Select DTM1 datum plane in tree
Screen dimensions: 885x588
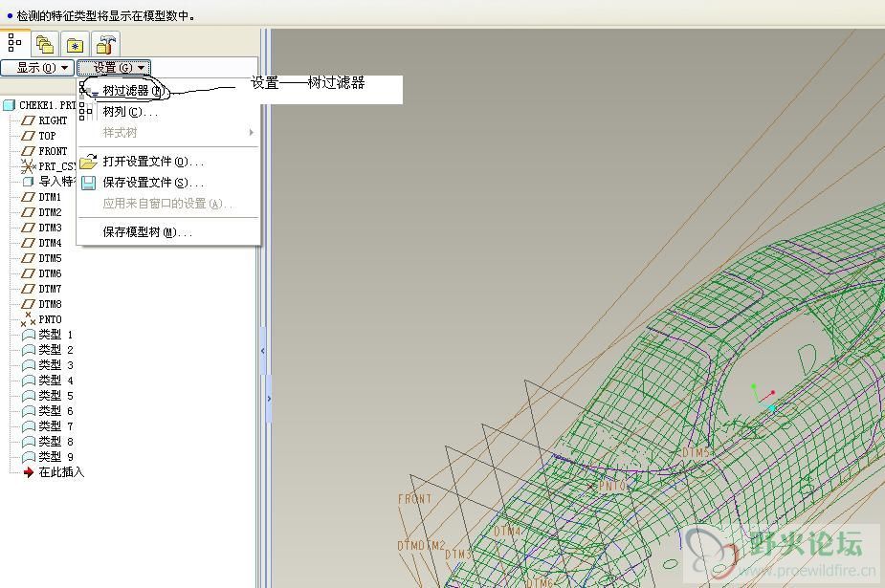pos(50,197)
